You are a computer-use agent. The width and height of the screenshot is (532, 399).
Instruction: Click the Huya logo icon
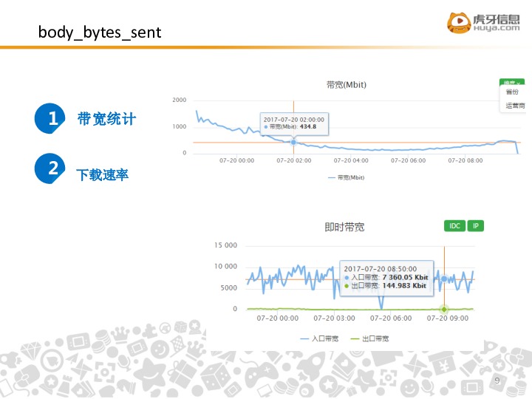458,22
